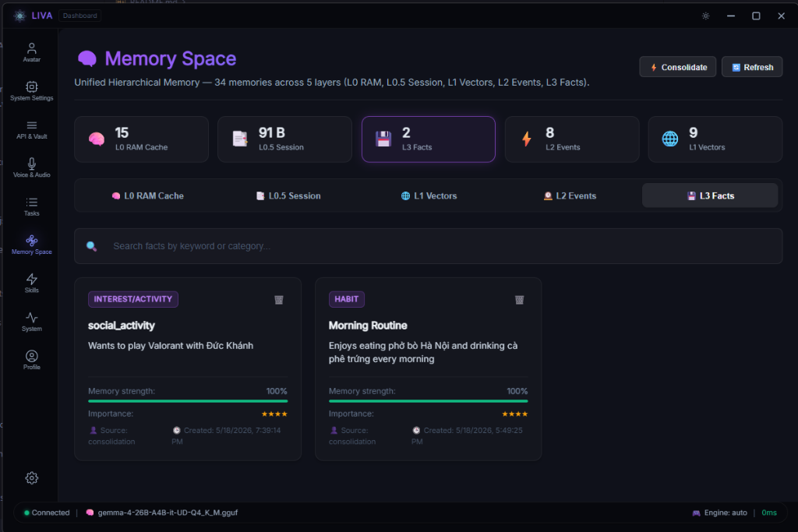
Task: Switch to the L0.5 Session tab
Action: click(x=288, y=196)
